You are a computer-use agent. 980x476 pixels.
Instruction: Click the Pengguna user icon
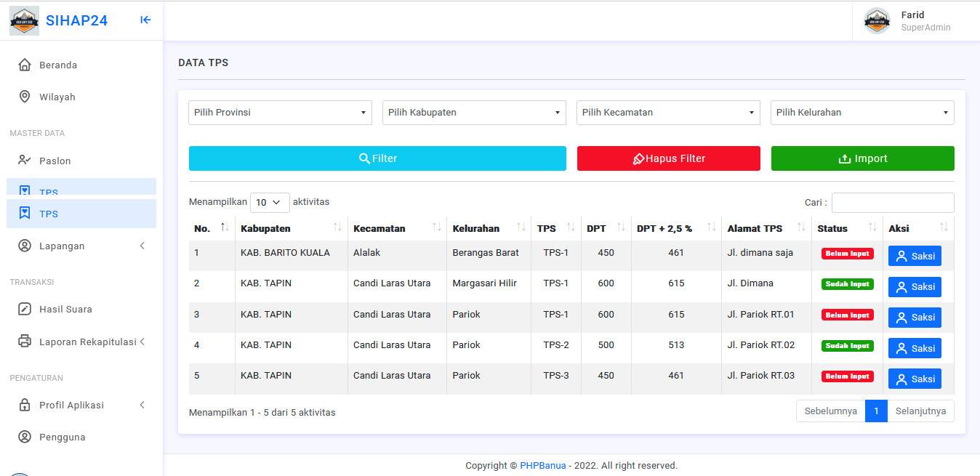[25, 437]
